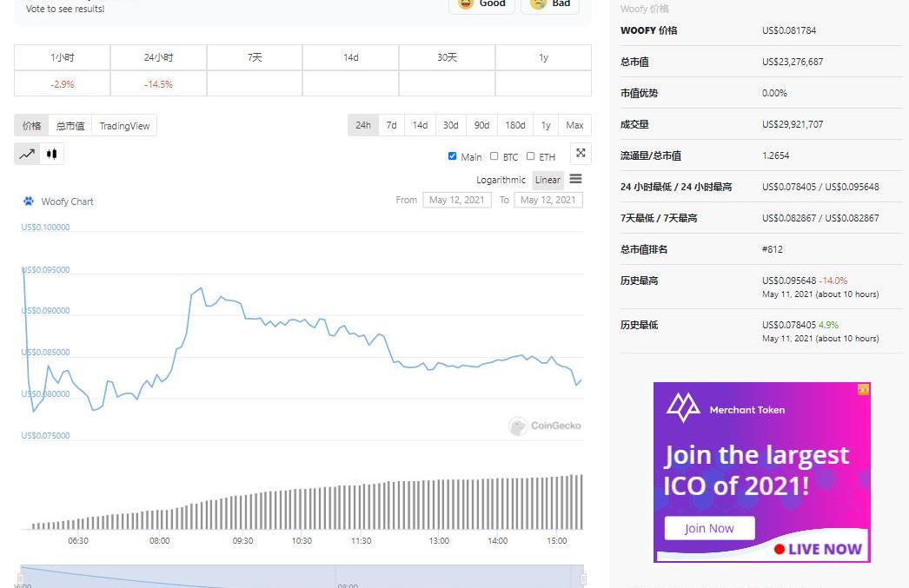This screenshot has width=909, height=588.
Task: Click the 1.2654 volume ratio value
Action: pos(776,155)
